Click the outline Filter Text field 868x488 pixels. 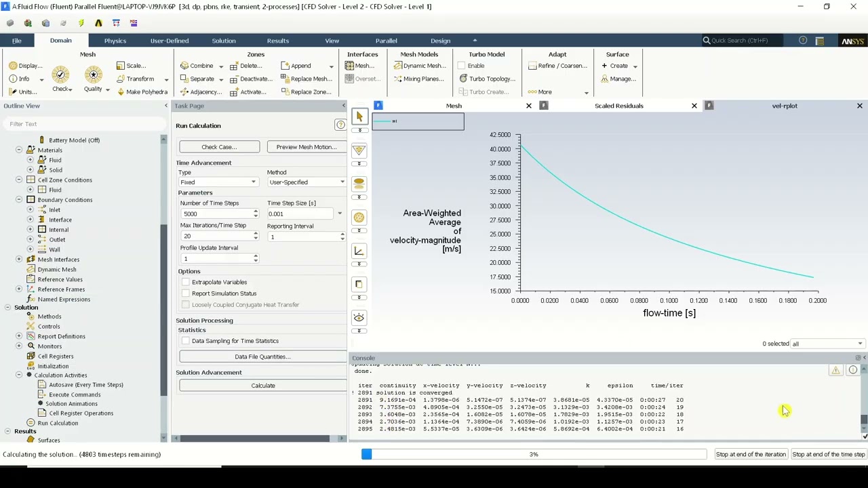(84, 124)
